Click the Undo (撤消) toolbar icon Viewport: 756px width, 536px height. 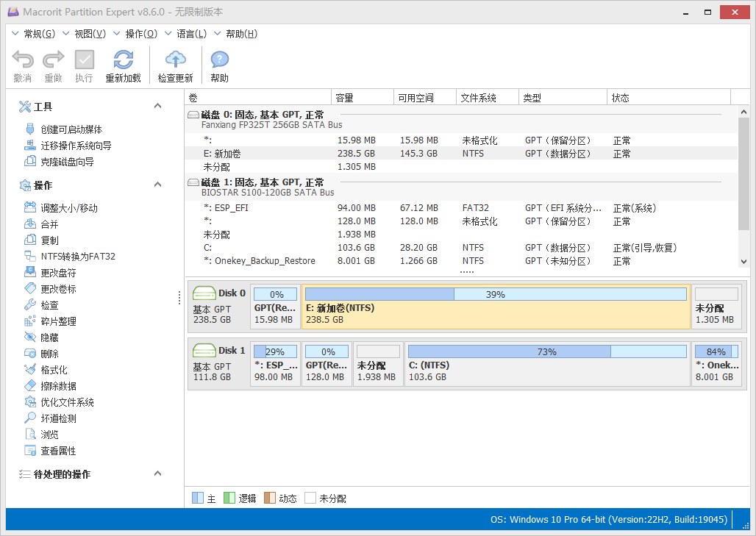[23, 60]
